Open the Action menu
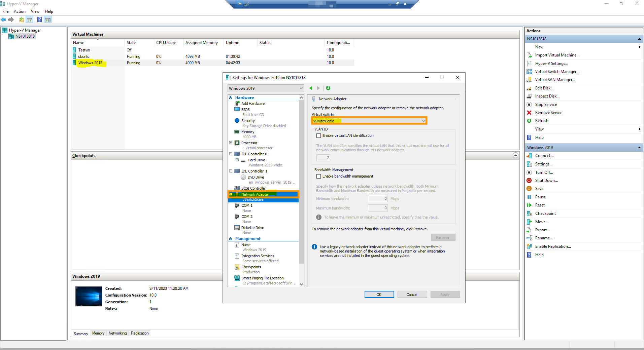The width and height of the screenshot is (644, 350). 20,11
